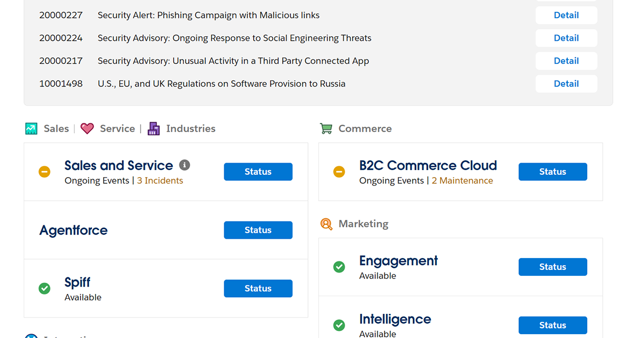The width and height of the screenshot is (644, 338).
Task: Open Detail for Phishing Campaign security alert
Action: 566,15
